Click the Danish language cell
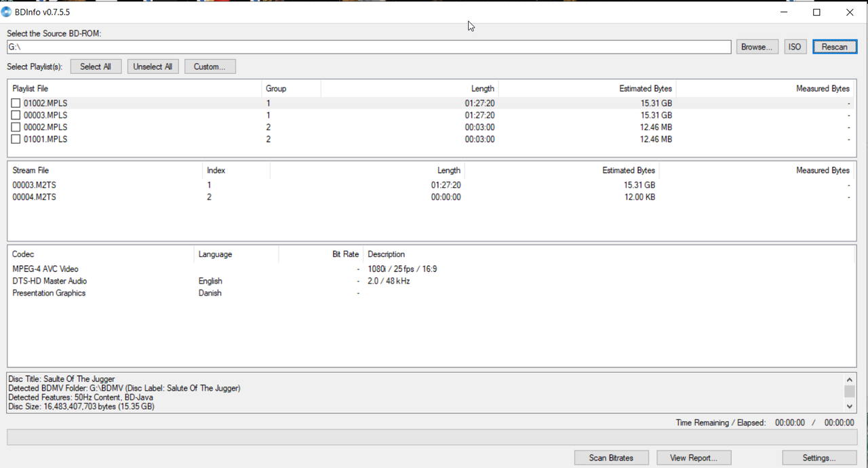Viewport: 868px width, 468px height. [x=210, y=293]
